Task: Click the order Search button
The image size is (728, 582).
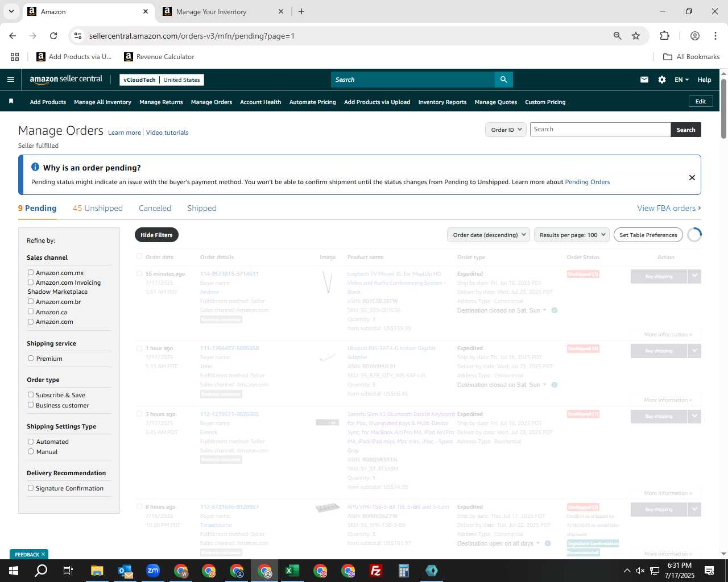Action: point(686,130)
